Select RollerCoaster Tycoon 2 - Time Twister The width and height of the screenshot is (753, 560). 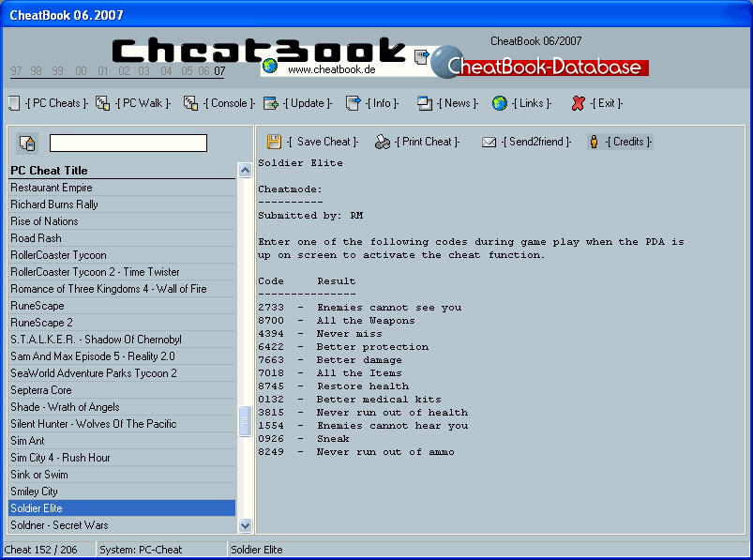(122, 272)
